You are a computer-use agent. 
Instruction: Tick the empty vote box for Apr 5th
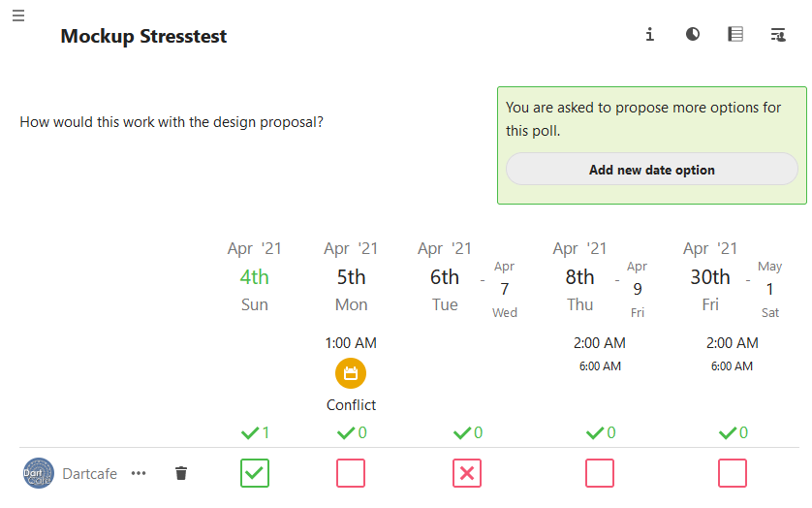click(x=351, y=473)
